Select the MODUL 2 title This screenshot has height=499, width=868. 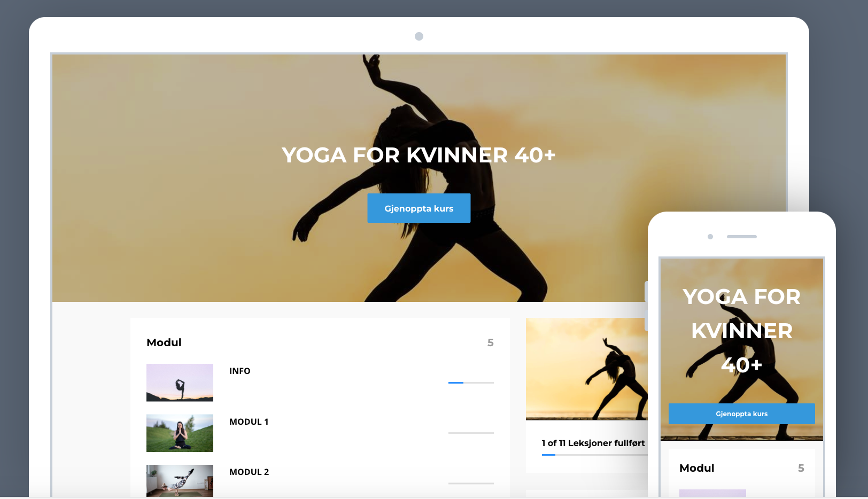pyautogui.click(x=249, y=472)
